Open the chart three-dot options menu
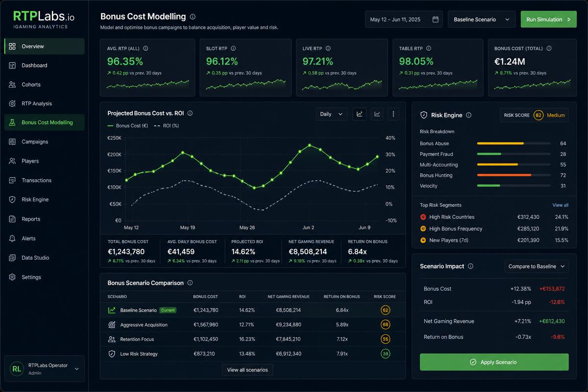This screenshot has width=588, height=392. [393, 114]
